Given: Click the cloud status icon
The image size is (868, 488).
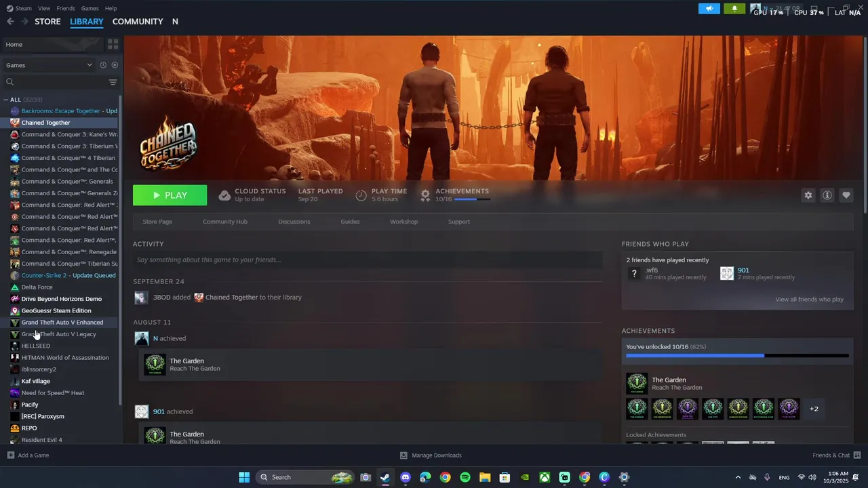Looking at the screenshot, I should pos(224,195).
